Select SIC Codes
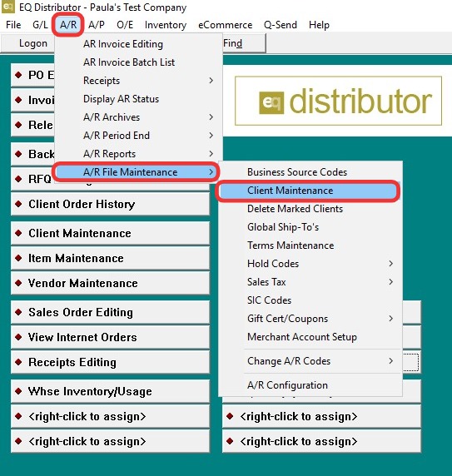The height and width of the screenshot is (476, 452). coord(310,300)
